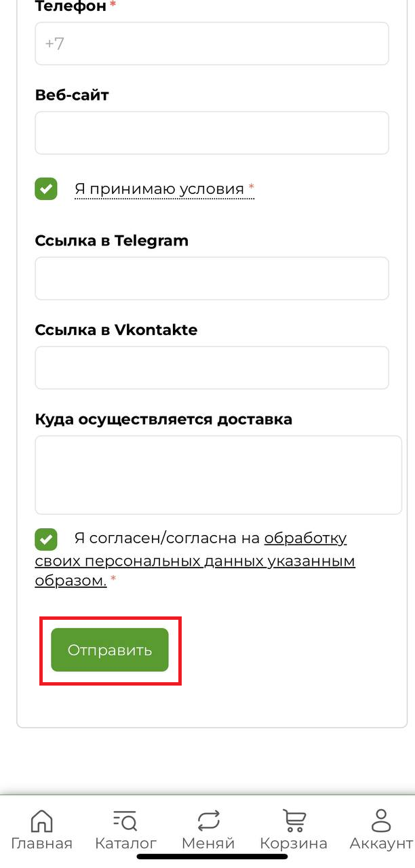Open the обработку персональных данных link
The width and height of the screenshot is (415, 868).
(195, 561)
